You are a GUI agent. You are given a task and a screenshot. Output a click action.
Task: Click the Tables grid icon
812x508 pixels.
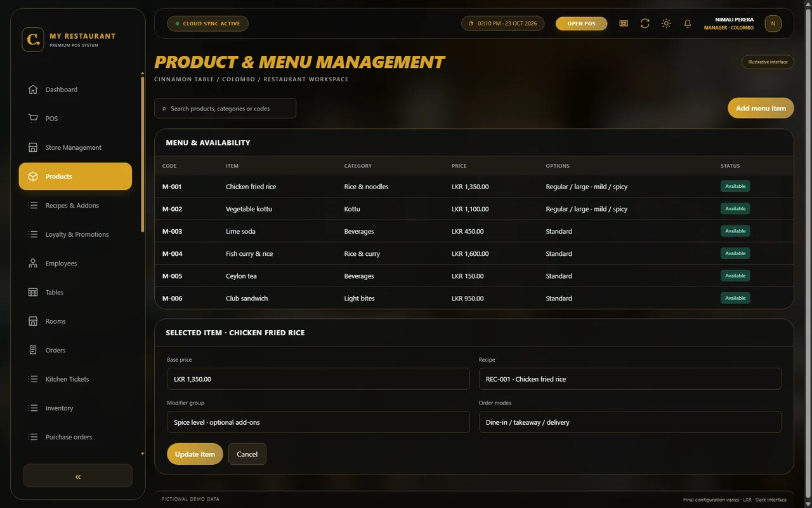coord(33,292)
